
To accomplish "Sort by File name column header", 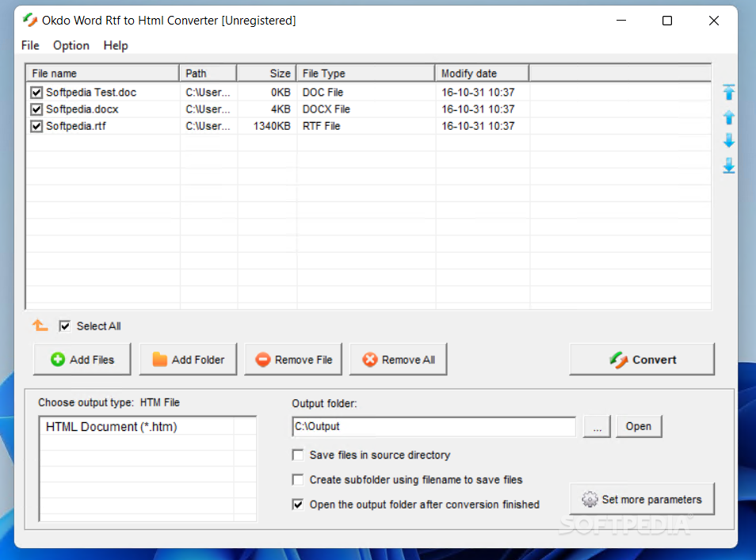I will click(102, 73).
